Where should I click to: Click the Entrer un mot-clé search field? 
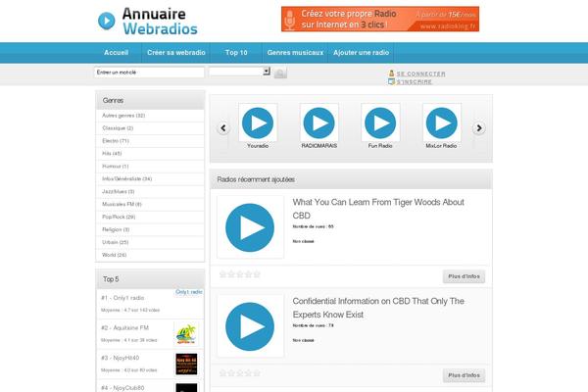coord(149,72)
